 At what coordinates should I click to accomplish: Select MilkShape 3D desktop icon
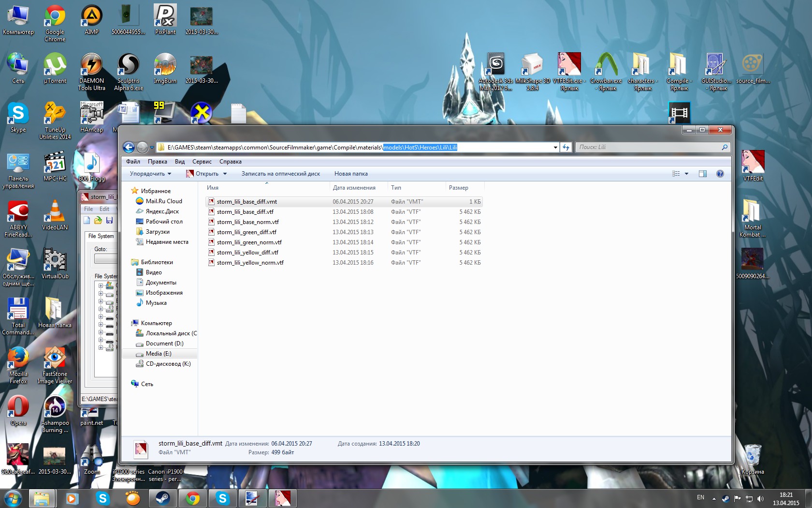pyautogui.click(x=532, y=72)
